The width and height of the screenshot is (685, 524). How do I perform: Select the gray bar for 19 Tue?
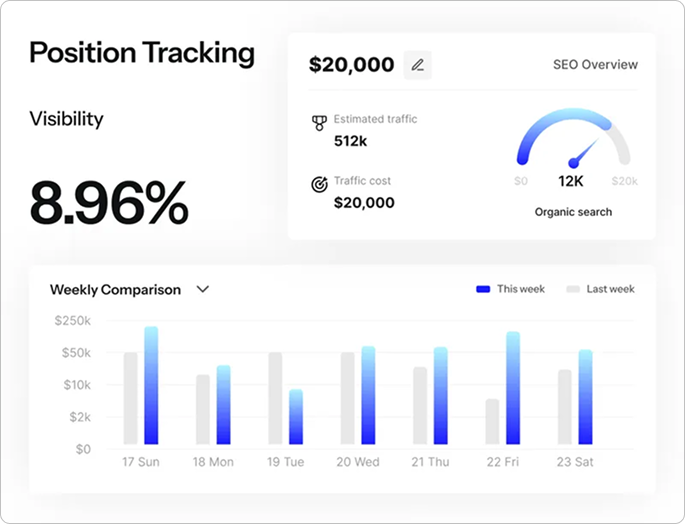pyautogui.click(x=275, y=398)
